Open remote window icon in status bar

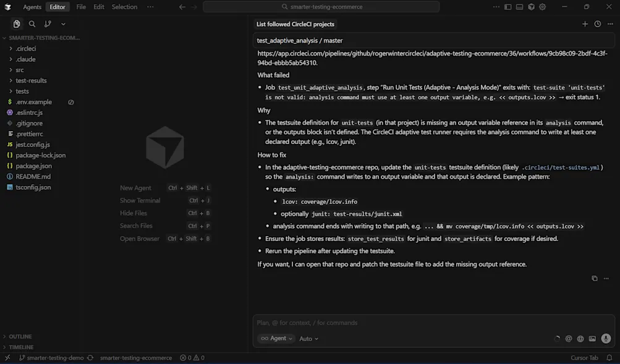click(x=7, y=358)
